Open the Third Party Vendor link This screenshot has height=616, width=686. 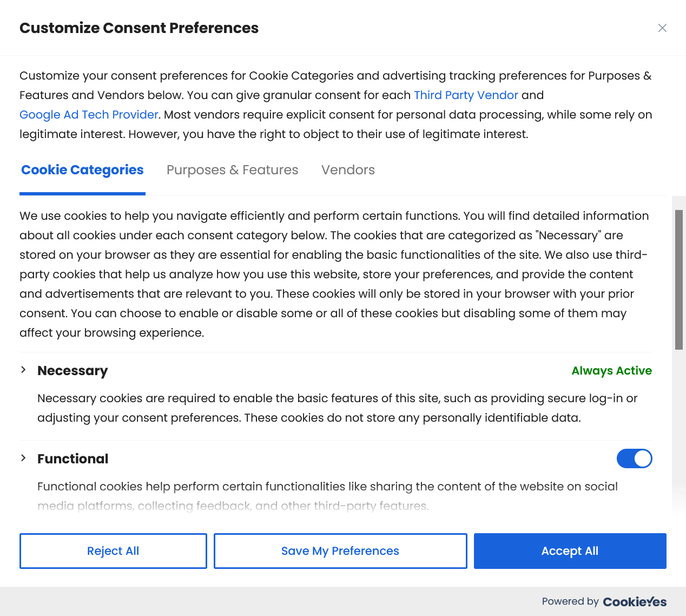466,95
